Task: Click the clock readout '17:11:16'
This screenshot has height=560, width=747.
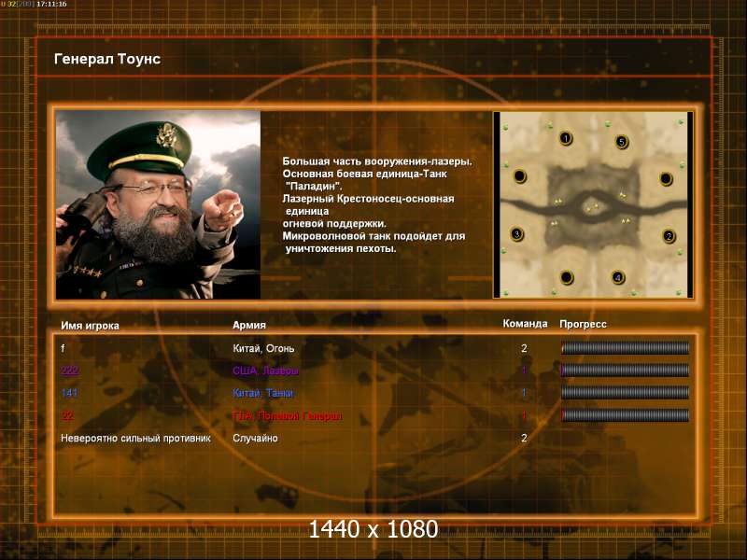Action: [51, 4]
